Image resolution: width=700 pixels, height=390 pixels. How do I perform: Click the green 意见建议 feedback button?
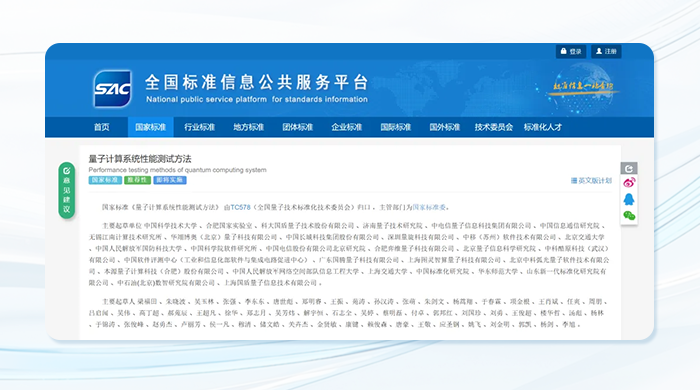pyautogui.click(x=67, y=191)
